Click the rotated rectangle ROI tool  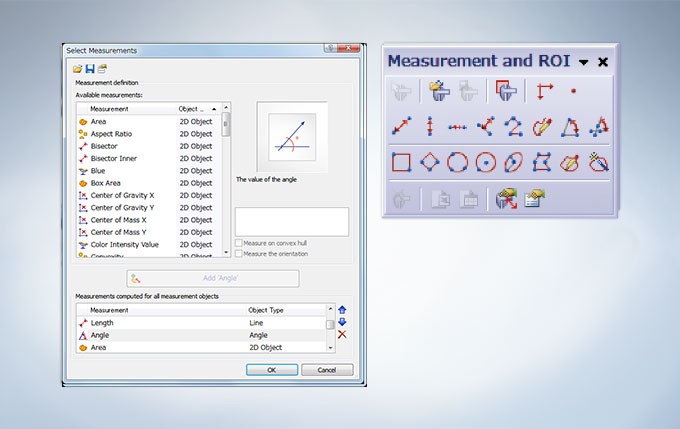click(429, 161)
